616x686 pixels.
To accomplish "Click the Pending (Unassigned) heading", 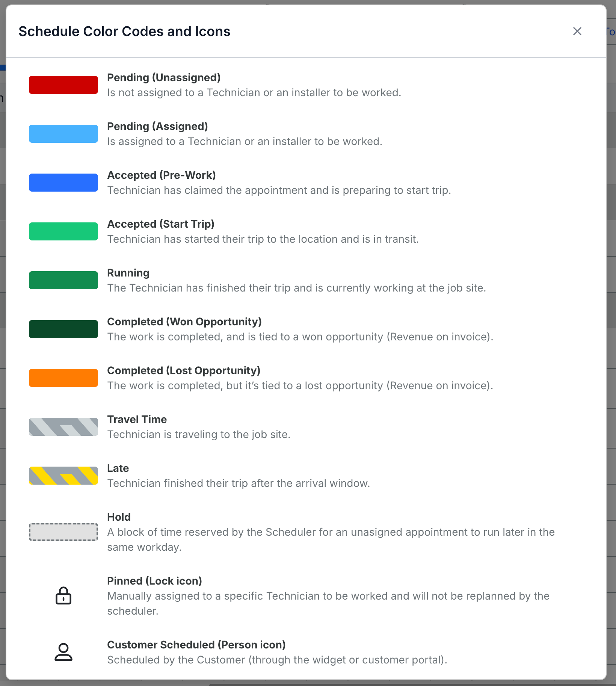I will click(x=164, y=77).
